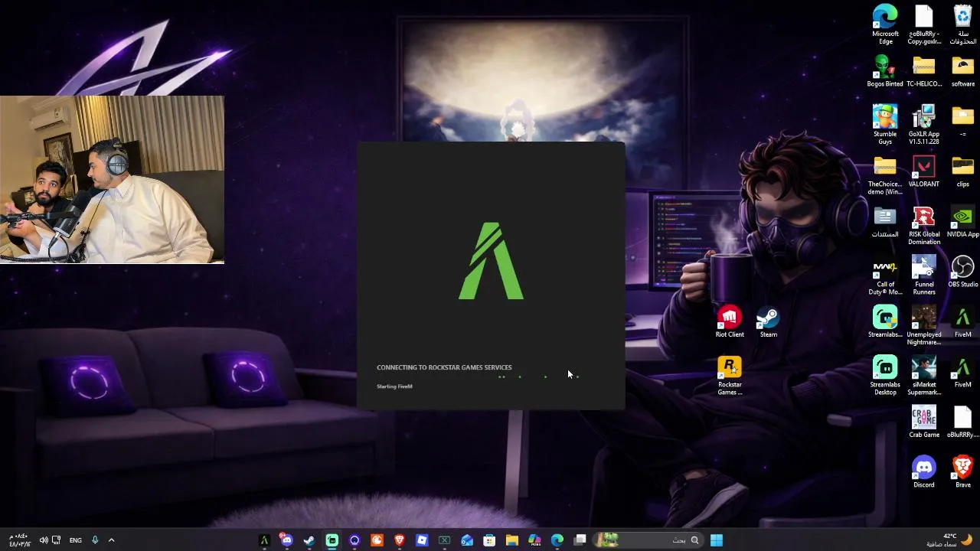Viewport: 980px width, 551px height.
Task: Open Brave from the taskbar
Action: point(399,540)
